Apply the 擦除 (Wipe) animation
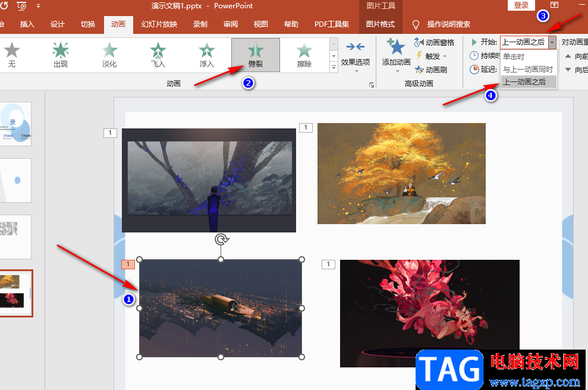The height and width of the screenshot is (390, 588). [304, 55]
